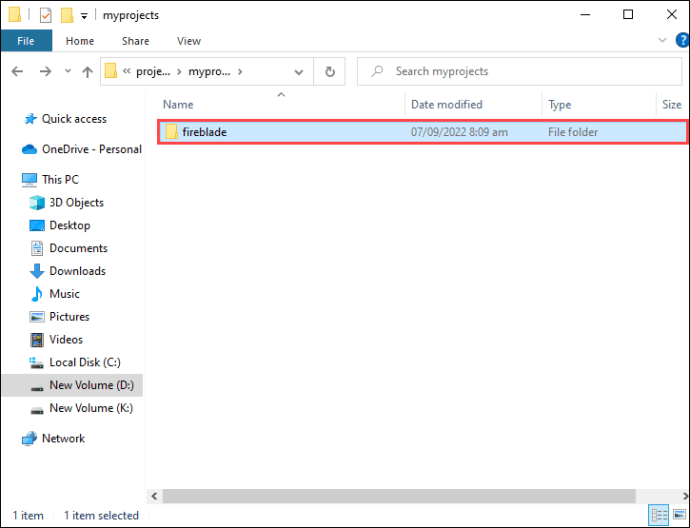Refresh the current folder view
The image size is (690, 528).
pos(329,72)
